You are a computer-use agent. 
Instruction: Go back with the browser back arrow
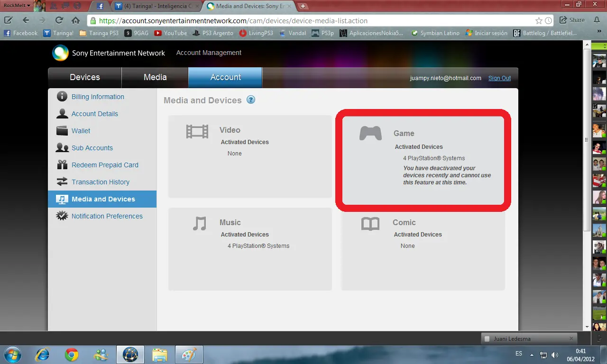click(26, 20)
